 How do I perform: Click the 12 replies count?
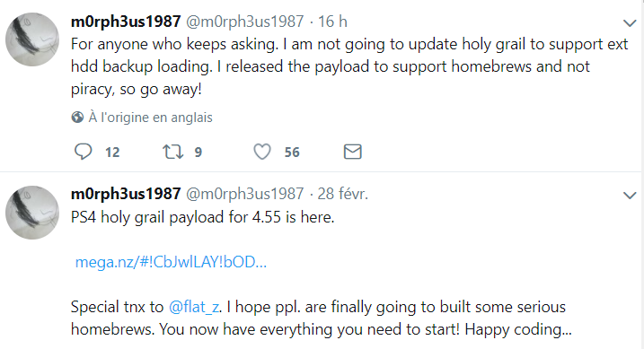(x=112, y=153)
